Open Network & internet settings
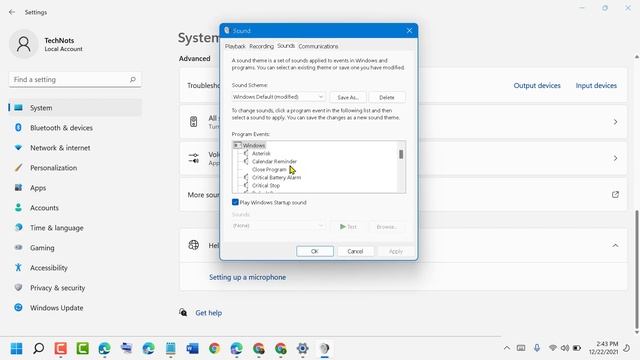This screenshot has width=640, height=360. pyautogui.click(x=75, y=148)
